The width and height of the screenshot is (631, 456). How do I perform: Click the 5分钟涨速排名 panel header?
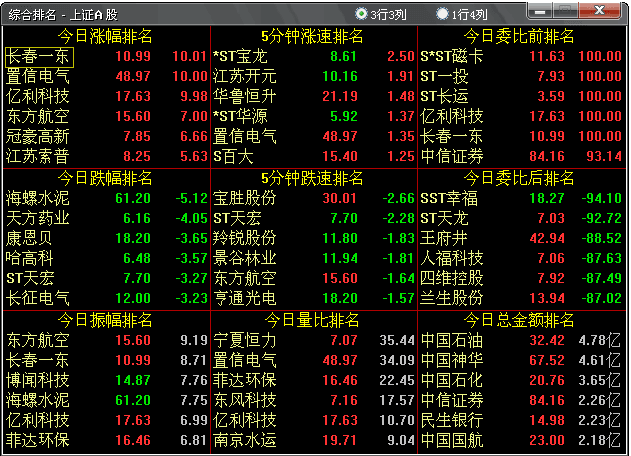tap(312, 36)
